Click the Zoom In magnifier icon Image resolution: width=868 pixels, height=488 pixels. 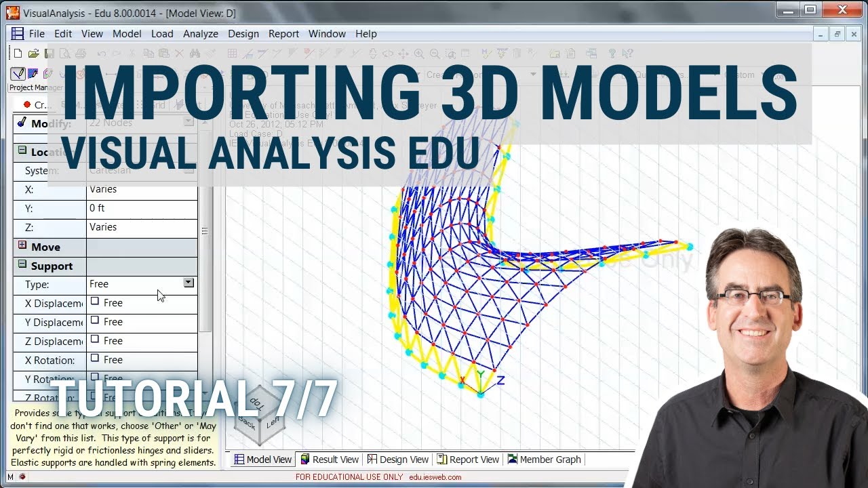pyautogui.click(x=419, y=54)
